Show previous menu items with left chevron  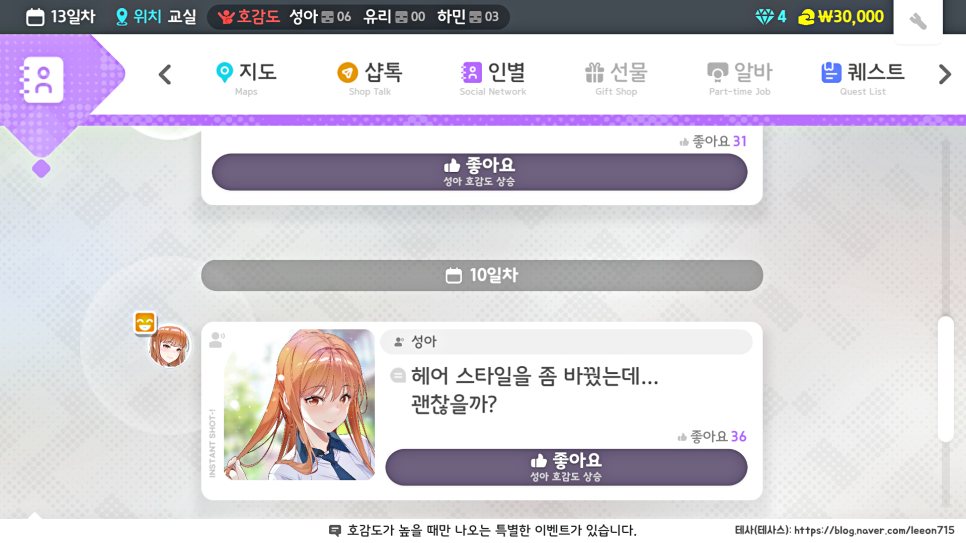(164, 75)
